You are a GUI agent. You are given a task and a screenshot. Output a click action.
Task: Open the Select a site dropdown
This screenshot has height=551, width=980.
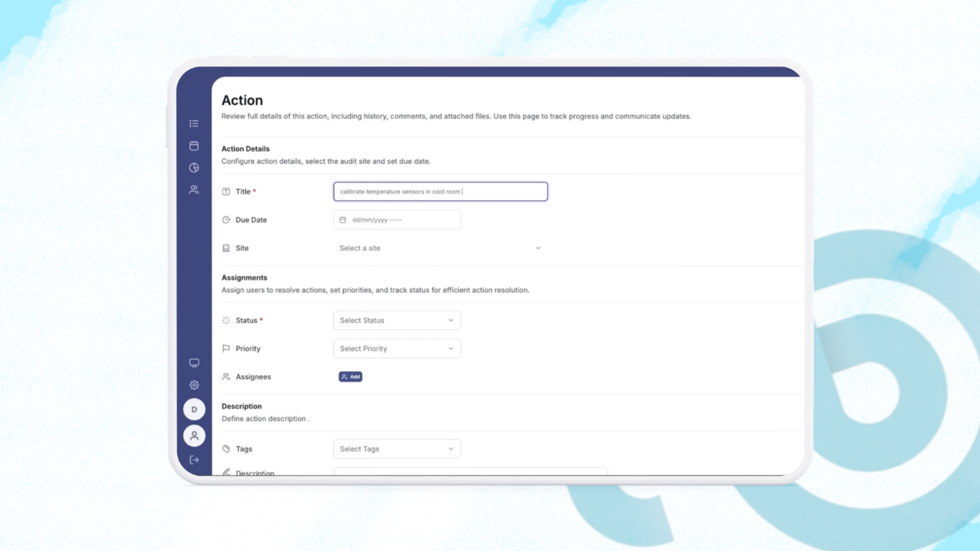440,248
